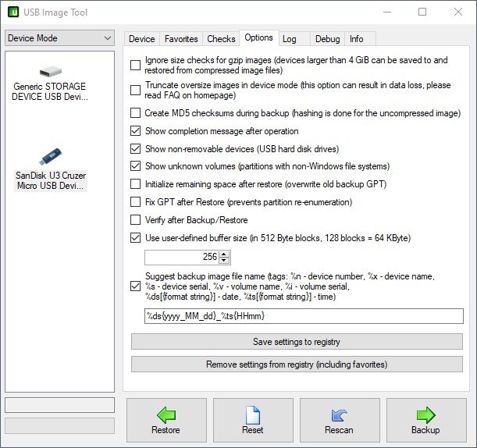Click the green Backup arrow button
Screen dimensions: 477x448
426,420
